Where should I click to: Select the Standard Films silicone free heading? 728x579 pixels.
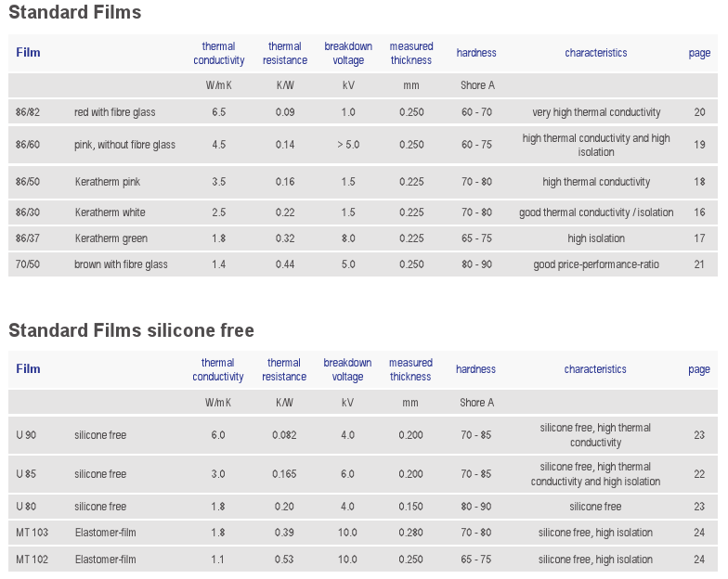pos(132,330)
